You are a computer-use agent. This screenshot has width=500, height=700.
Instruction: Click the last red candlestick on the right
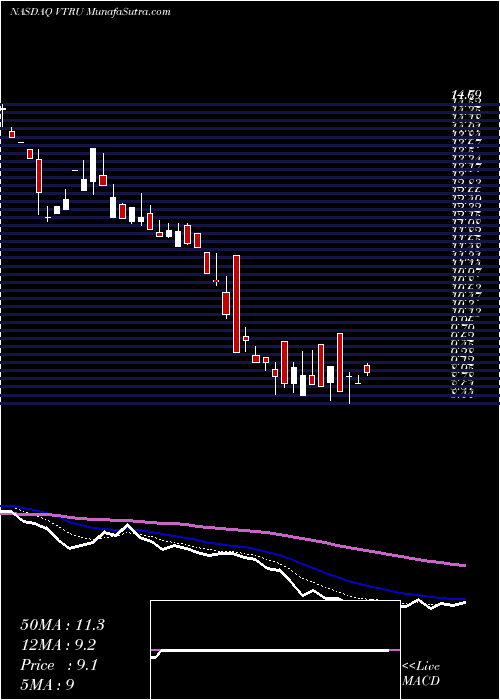(x=367, y=369)
